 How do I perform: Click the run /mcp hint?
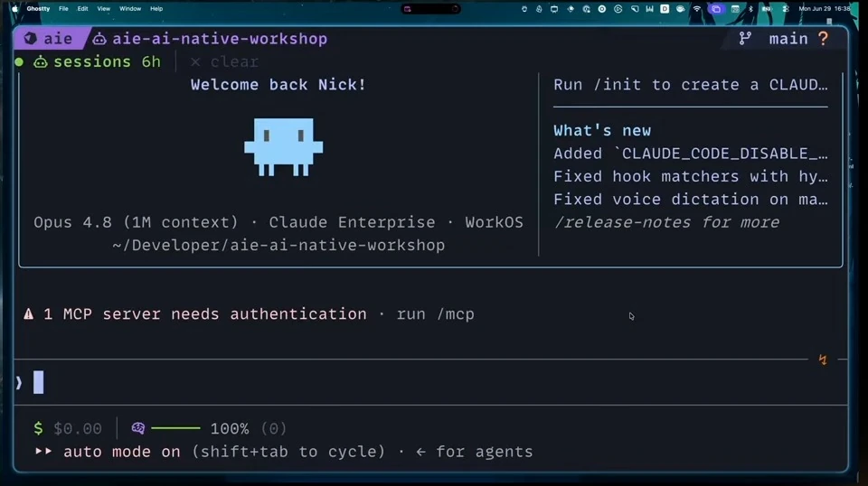pos(435,314)
